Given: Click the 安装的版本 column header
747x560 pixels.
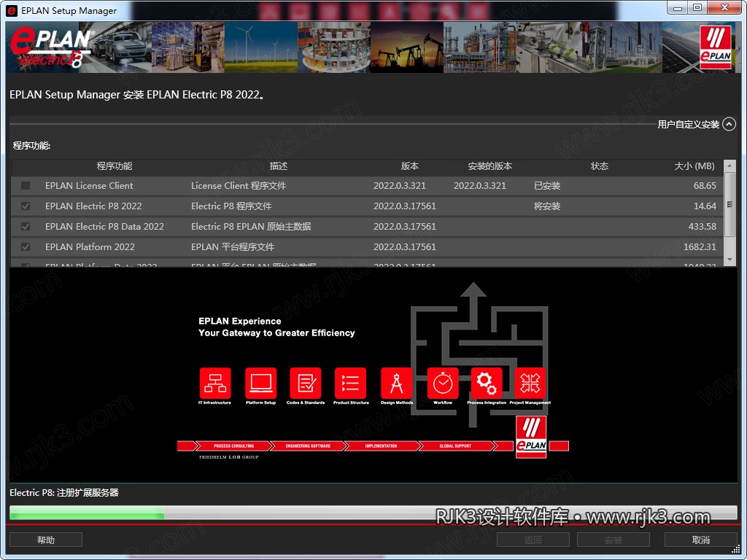Looking at the screenshot, I should pyautogui.click(x=489, y=166).
